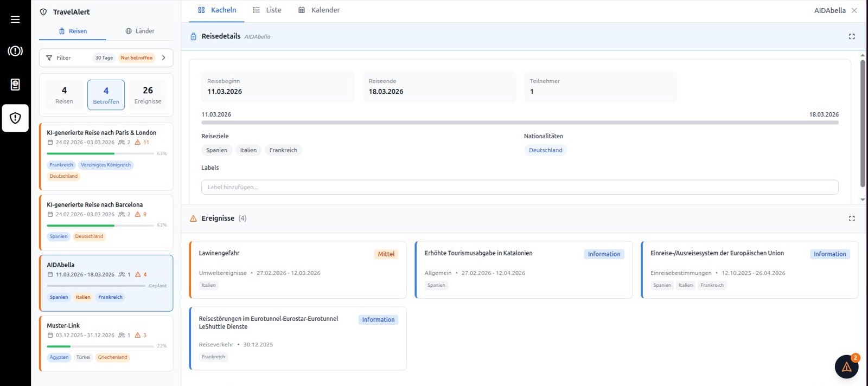868x386 pixels.
Task: Open the passport sidebar icon
Action: click(x=15, y=85)
